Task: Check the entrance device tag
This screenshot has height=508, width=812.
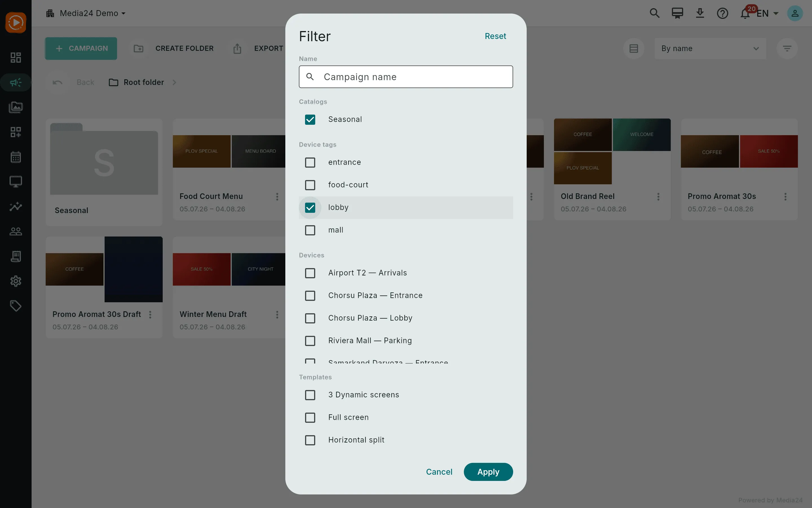Action: (x=310, y=162)
